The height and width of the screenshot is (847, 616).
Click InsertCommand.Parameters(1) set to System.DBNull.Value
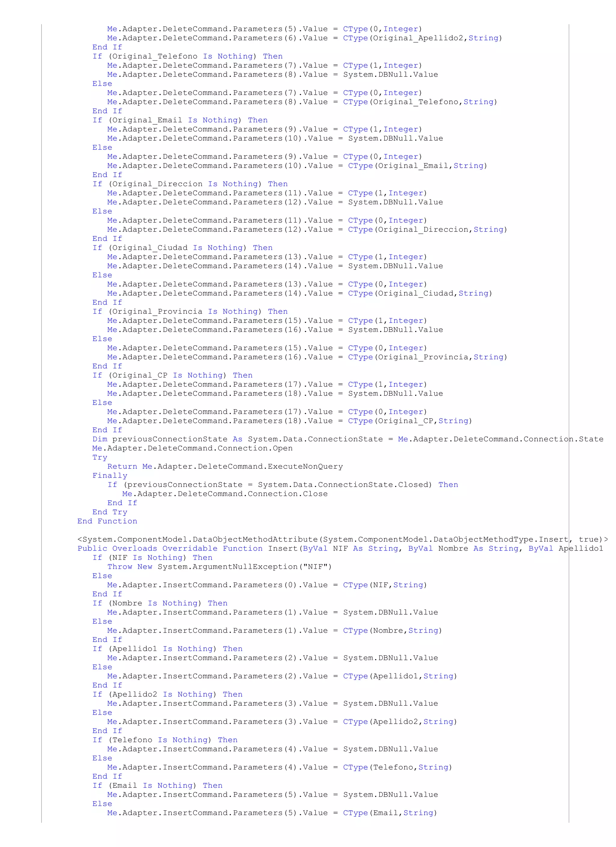click(272, 612)
